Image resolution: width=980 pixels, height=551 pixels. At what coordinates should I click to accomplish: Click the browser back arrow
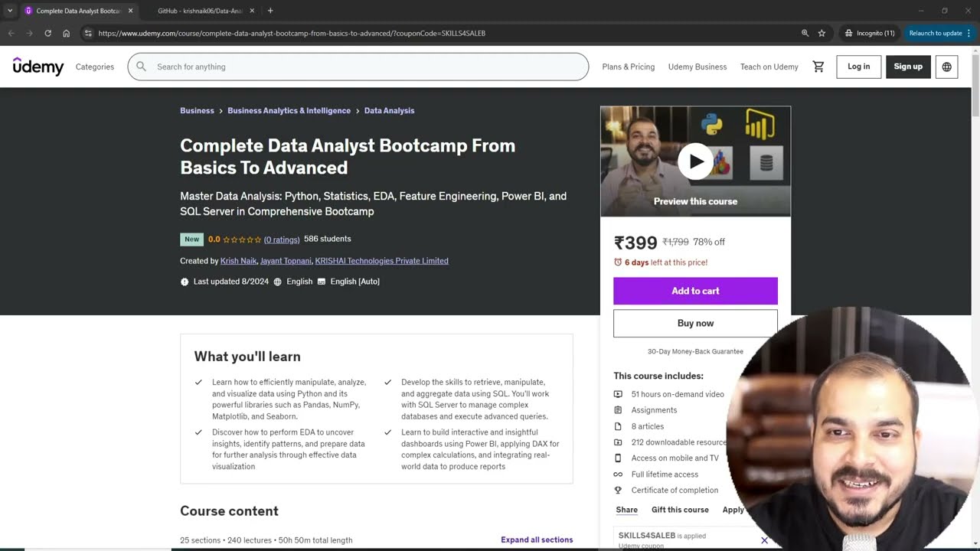[11, 33]
